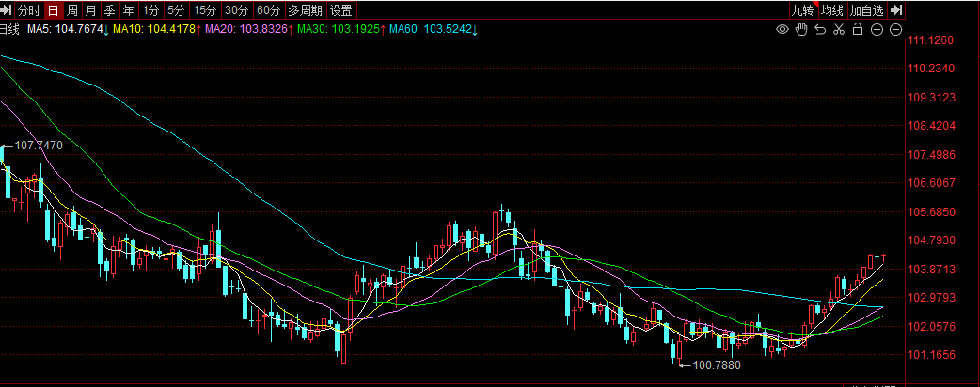Zoom out with the minus icon
This screenshot has width=980, height=387.
point(895,30)
